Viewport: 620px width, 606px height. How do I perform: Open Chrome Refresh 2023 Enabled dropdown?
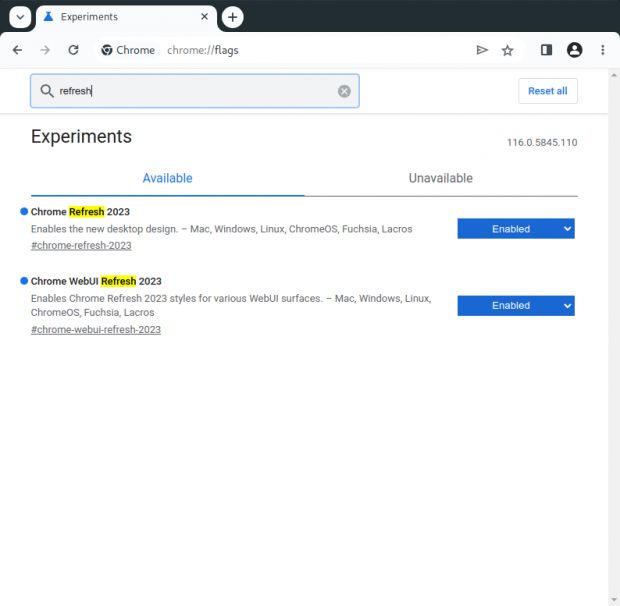(516, 228)
